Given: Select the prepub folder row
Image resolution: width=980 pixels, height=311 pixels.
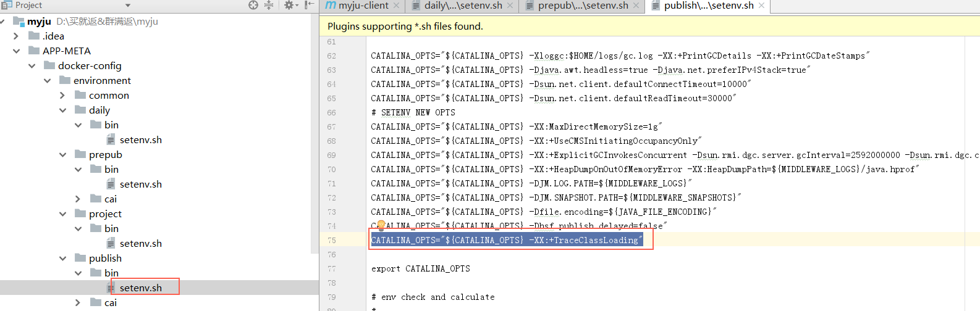Looking at the screenshot, I should (99, 154).
